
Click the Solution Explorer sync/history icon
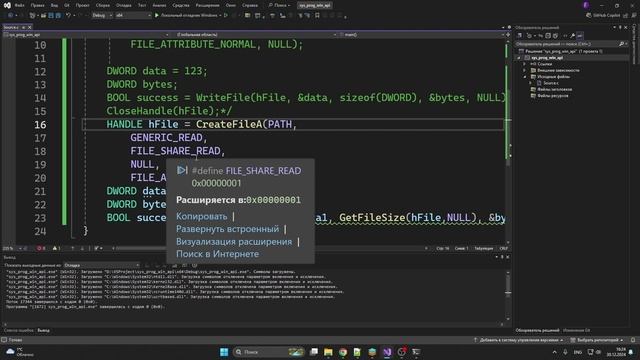pos(530,36)
